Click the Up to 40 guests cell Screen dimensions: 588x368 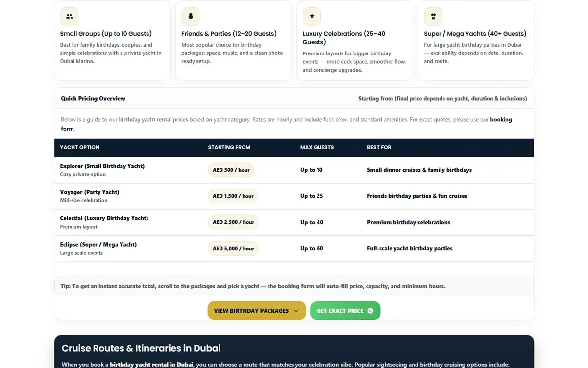click(x=312, y=222)
